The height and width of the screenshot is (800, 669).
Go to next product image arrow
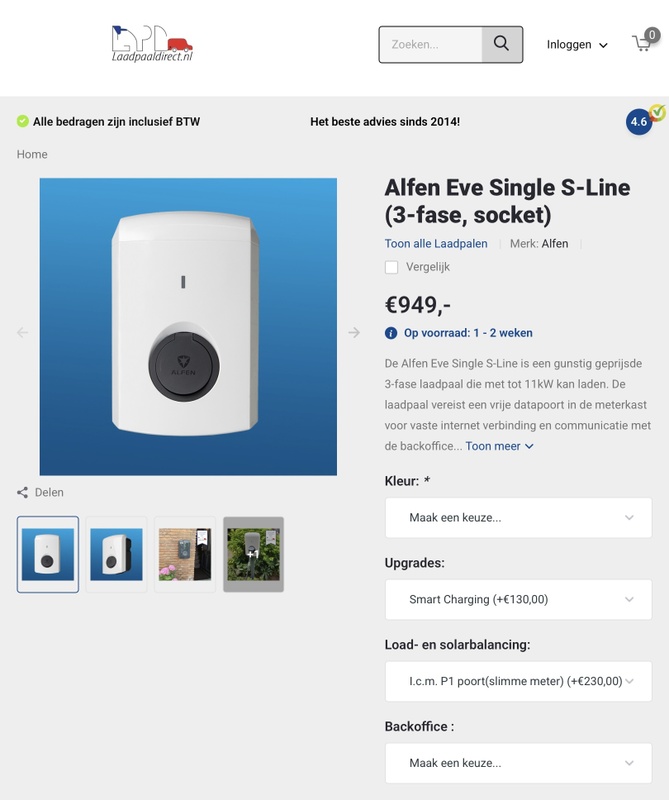click(x=354, y=333)
